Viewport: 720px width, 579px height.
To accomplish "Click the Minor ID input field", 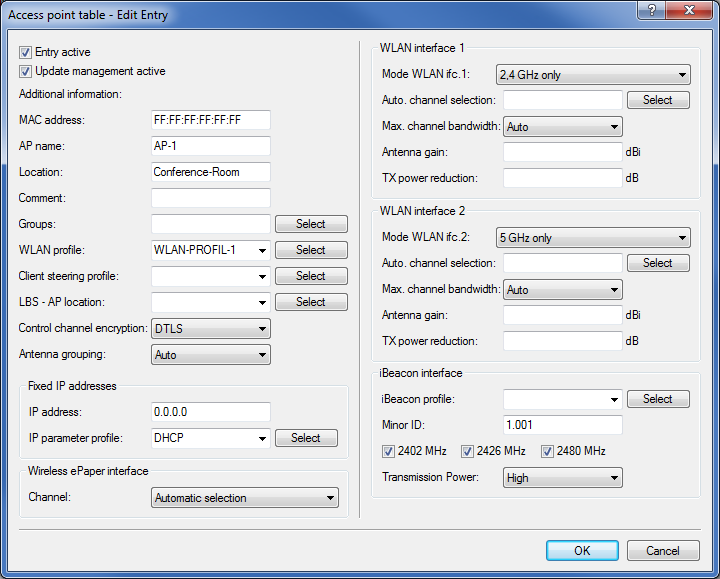I will 562,425.
